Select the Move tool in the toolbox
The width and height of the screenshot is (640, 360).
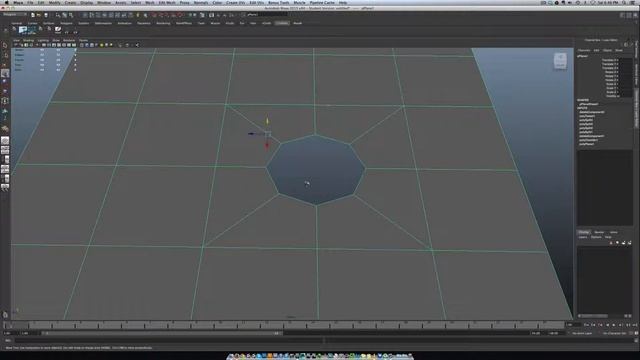[5, 73]
